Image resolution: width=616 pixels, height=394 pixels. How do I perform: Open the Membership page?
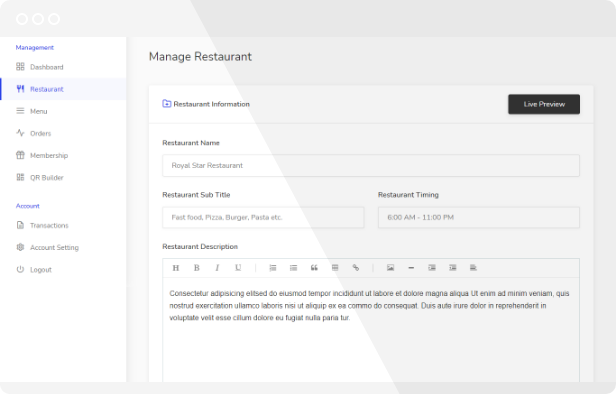point(63,155)
